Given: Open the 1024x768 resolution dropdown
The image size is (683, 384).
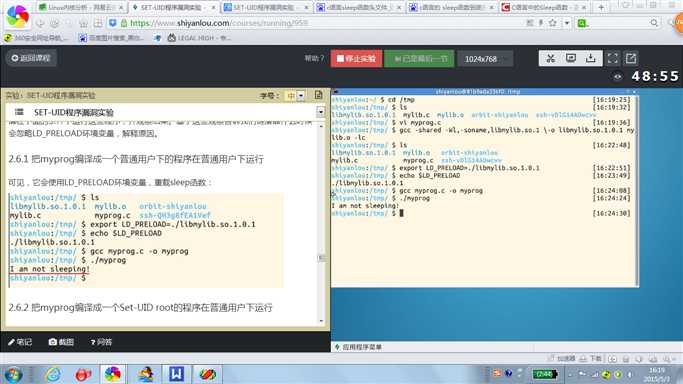Looking at the screenshot, I should click(485, 59).
